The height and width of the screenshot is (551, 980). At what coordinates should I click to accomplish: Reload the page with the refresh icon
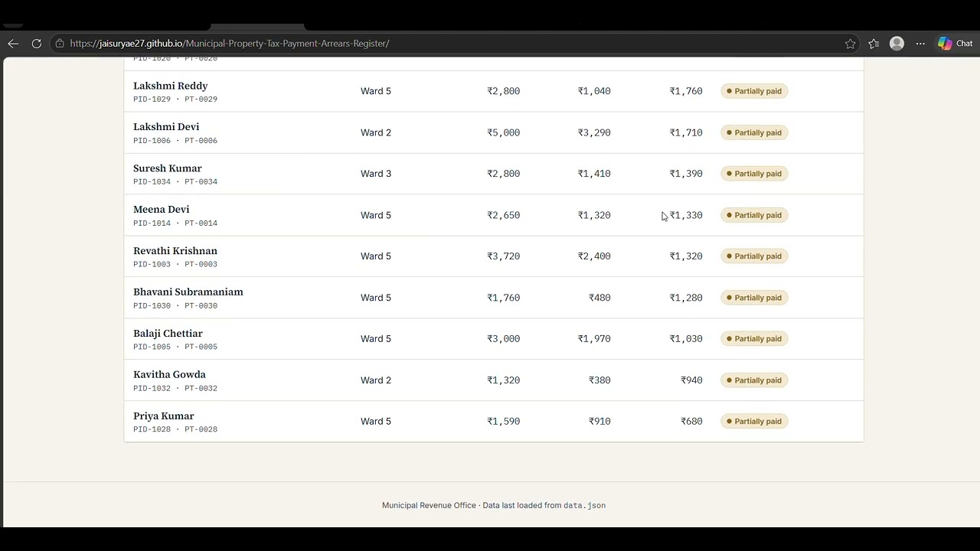click(36, 44)
